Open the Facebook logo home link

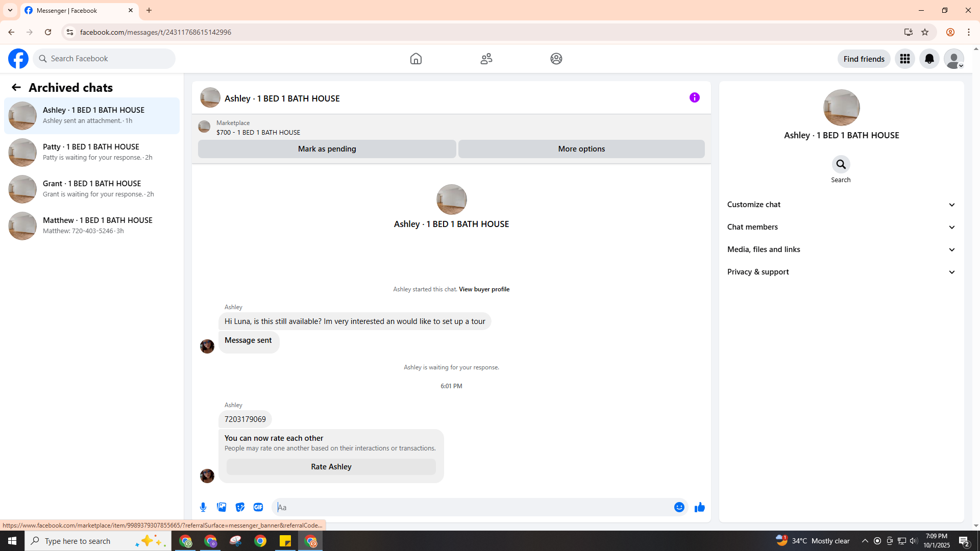[x=18, y=59]
